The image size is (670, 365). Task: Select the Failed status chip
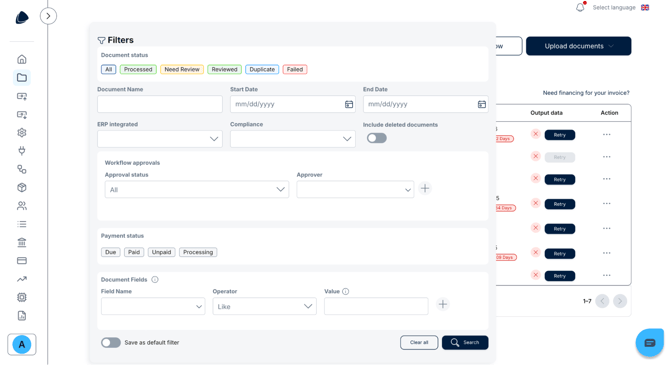[x=295, y=69]
